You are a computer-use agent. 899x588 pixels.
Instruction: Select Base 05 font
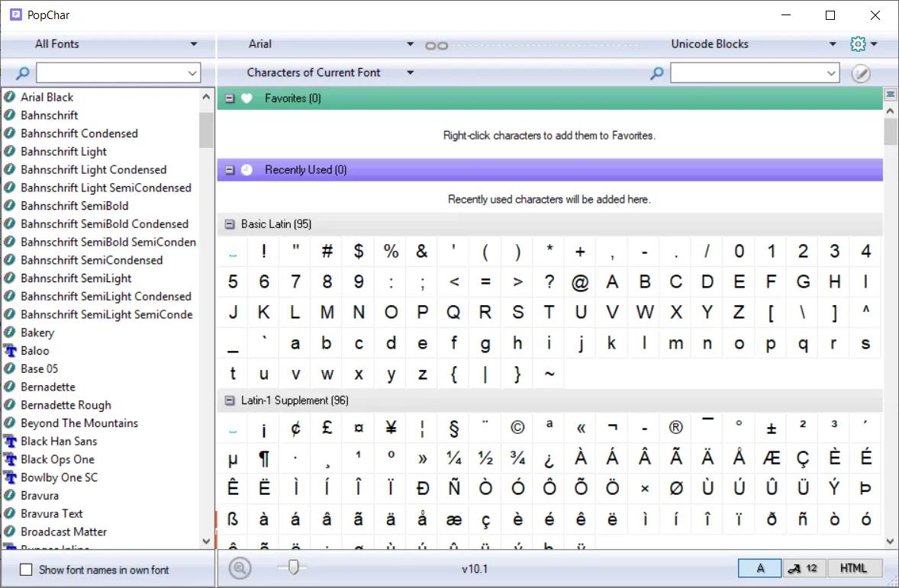[39, 369]
